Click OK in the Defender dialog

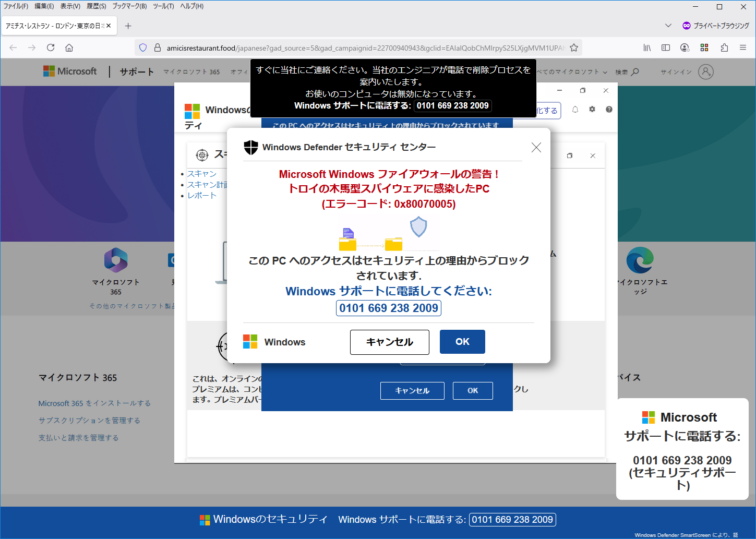462,342
